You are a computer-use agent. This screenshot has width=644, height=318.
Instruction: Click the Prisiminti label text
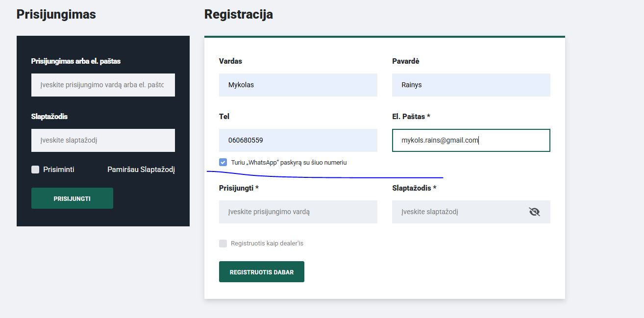[x=59, y=170]
